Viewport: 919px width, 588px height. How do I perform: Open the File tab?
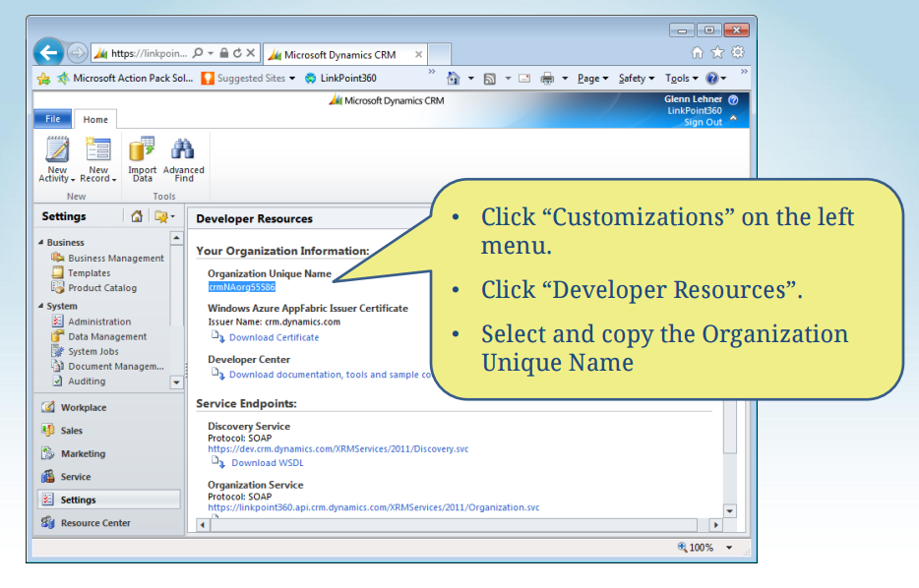[x=53, y=119]
